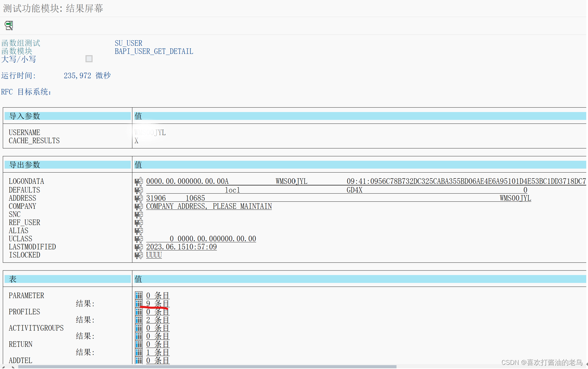Click the RETURN input table icon
The image size is (588, 369).
click(139, 344)
